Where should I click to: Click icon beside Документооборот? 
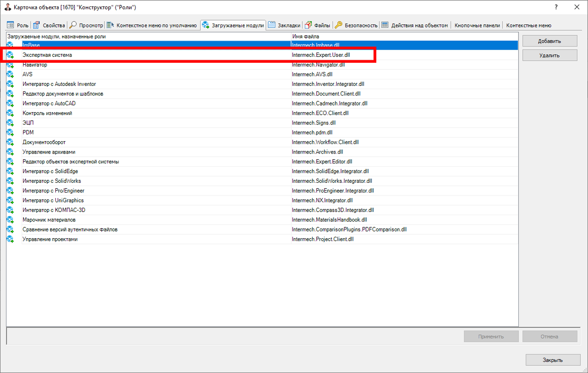click(x=10, y=142)
